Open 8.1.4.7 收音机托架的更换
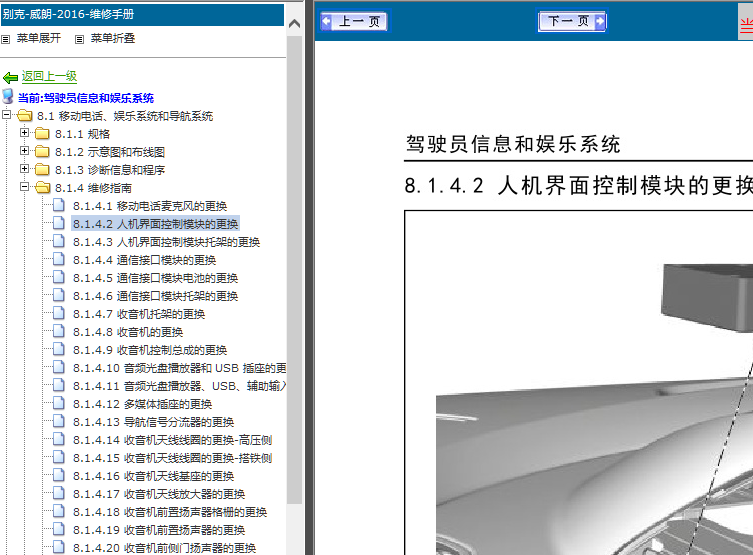This screenshot has height=555, width=753. click(x=139, y=314)
